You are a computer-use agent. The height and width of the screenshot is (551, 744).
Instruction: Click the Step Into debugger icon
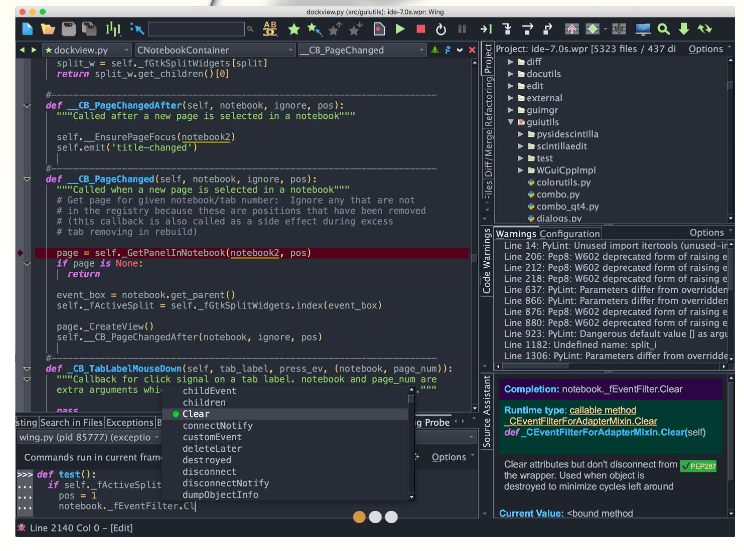pos(507,29)
